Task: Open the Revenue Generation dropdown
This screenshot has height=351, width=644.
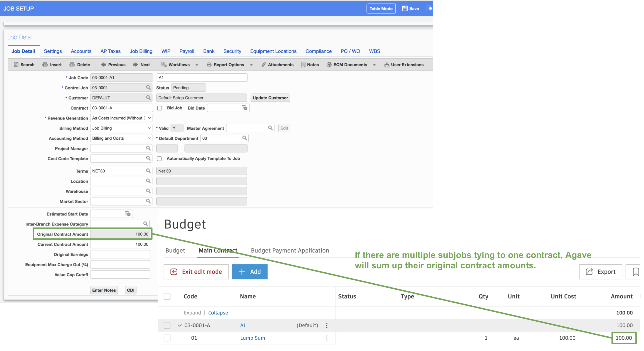Action: coord(121,118)
